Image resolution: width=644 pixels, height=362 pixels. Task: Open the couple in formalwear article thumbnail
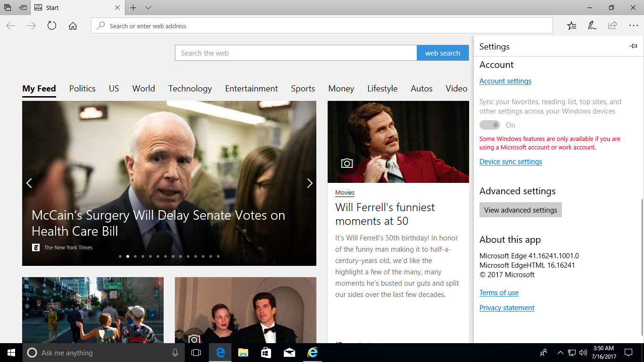[246, 310]
